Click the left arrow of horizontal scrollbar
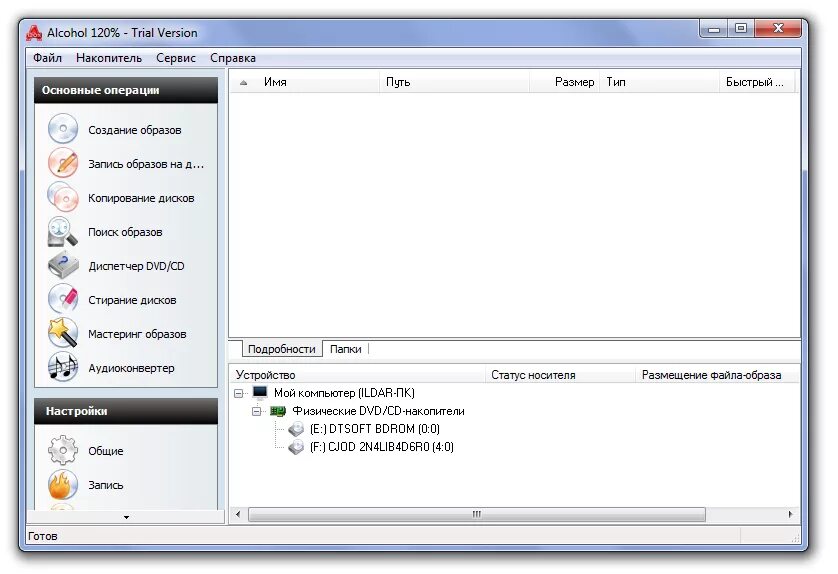The width and height of the screenshot is (838, 574). pos(238,514)
